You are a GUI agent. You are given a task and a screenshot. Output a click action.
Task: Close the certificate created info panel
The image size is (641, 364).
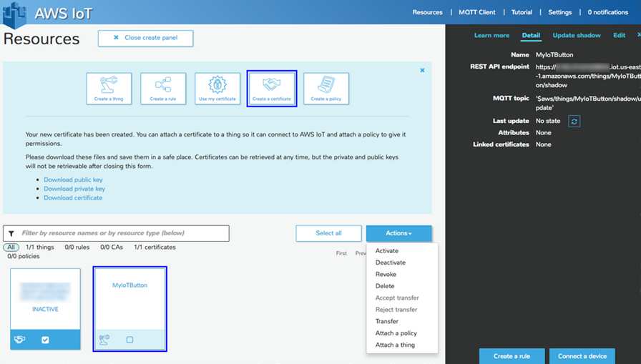(x=422, y=70)
